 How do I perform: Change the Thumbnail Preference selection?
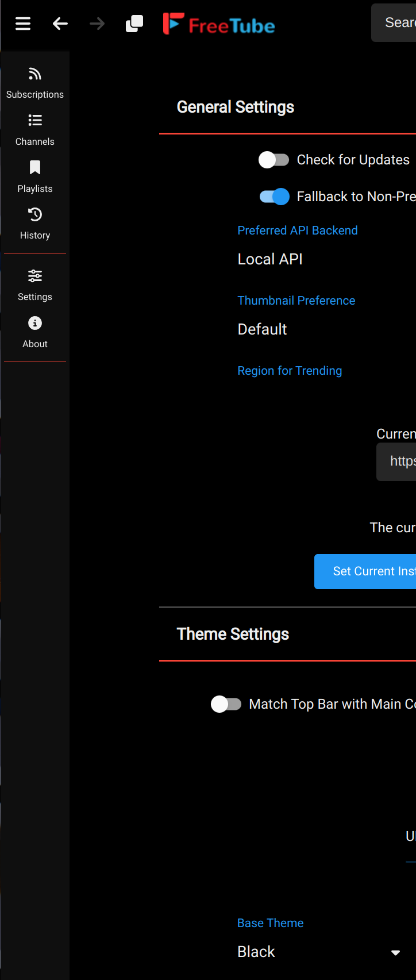click(x=262, y=329)
